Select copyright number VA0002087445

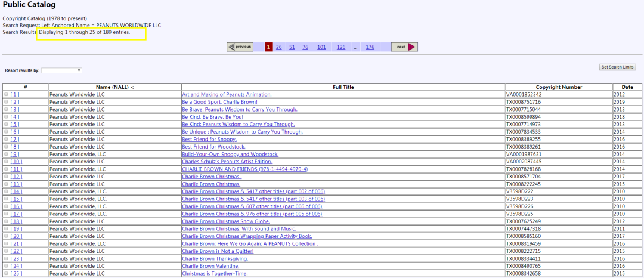(x=524, y=162)
